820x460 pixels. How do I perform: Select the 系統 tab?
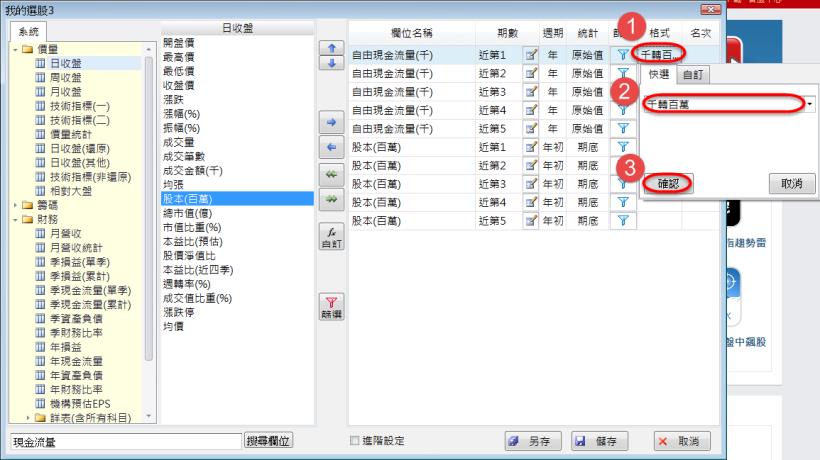29,31
